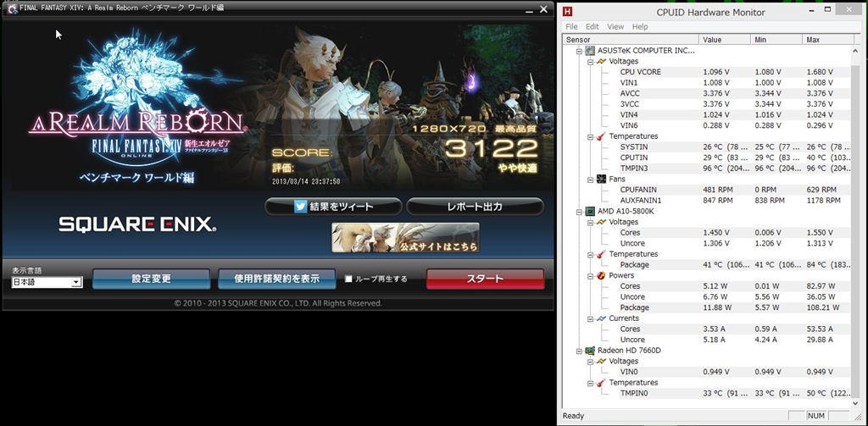868x426 pixels.
Task: Click the 1.450 V Cores voltage value
Action: (716, 233)
